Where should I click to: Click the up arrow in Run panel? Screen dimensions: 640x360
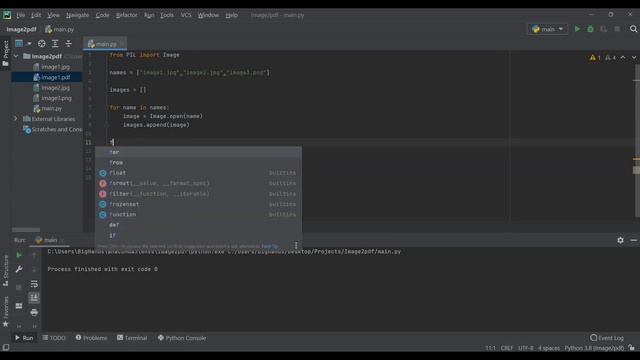[34, 255]
